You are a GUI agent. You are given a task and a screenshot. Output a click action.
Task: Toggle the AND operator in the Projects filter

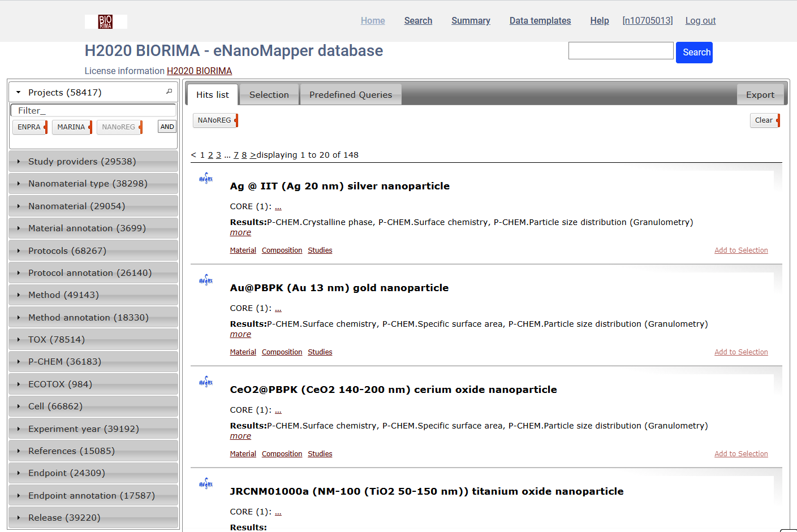tap(167, 127)
